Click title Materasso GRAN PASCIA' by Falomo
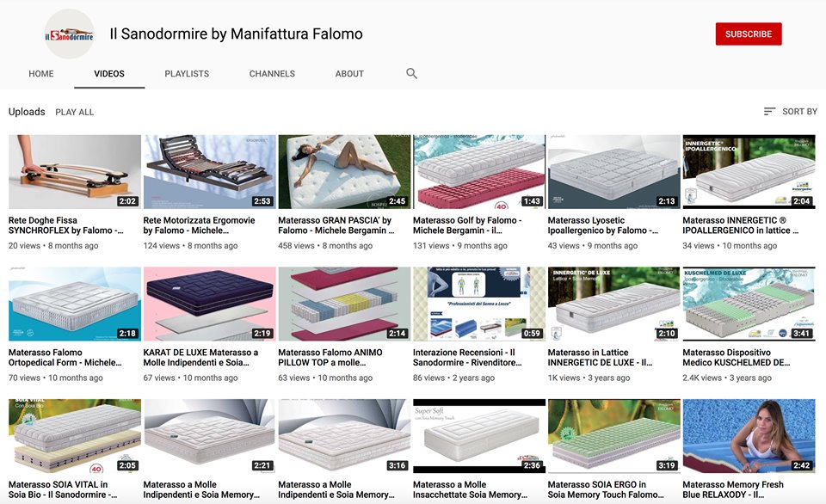The image size is (826, 504). (336, 225)
